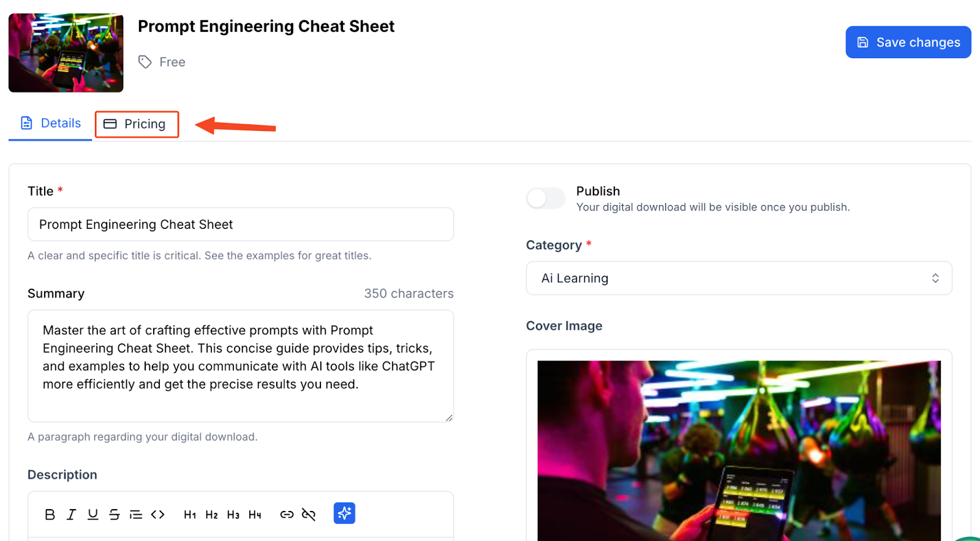Remove link with the unlink icon

click(309, 515)
